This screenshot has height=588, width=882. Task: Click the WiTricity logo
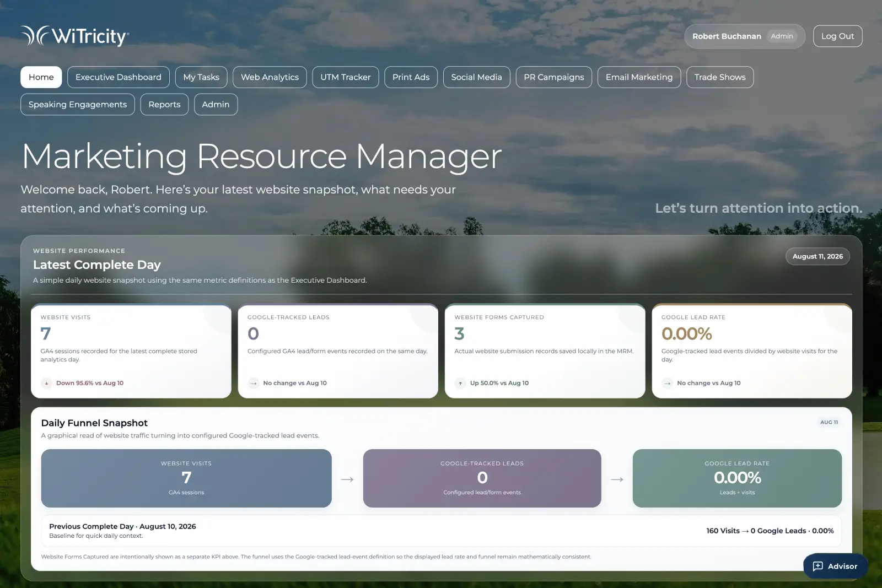click(75, 36)
